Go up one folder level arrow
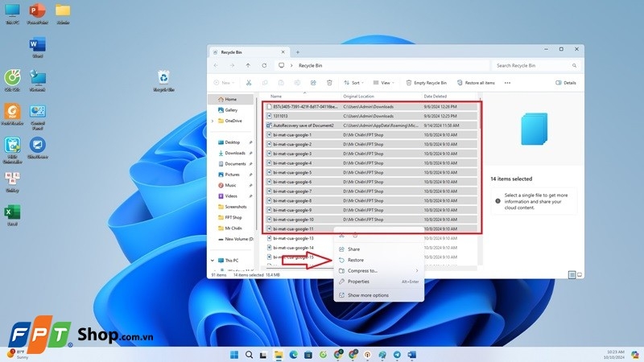The image size is (644, 362). (x=248, y=66)
